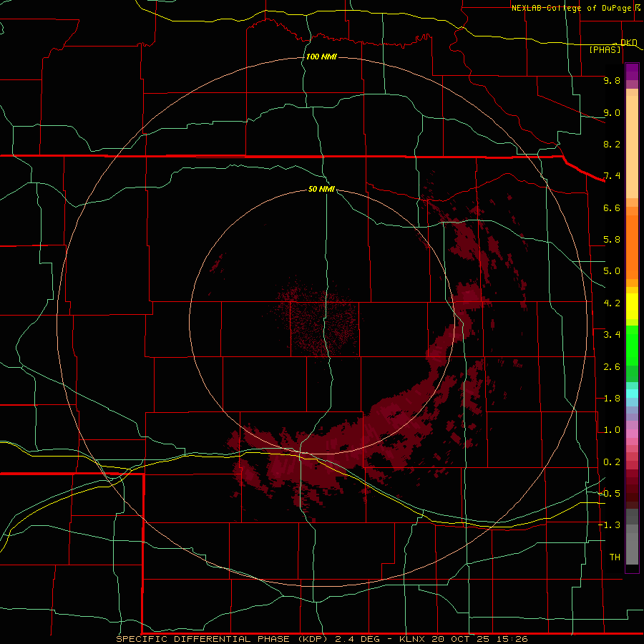644x644 pixels.
Task: Click the 5.8 value on color scale
Action: coord(612,240)
